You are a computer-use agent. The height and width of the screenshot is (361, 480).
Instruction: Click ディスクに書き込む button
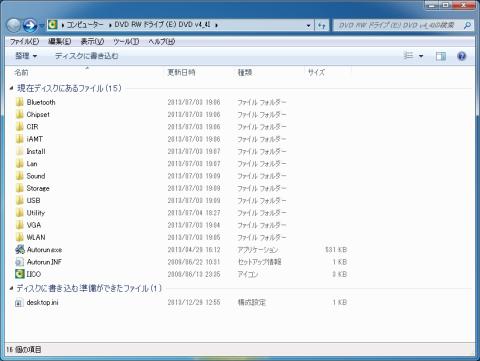[x=86, y=56]
